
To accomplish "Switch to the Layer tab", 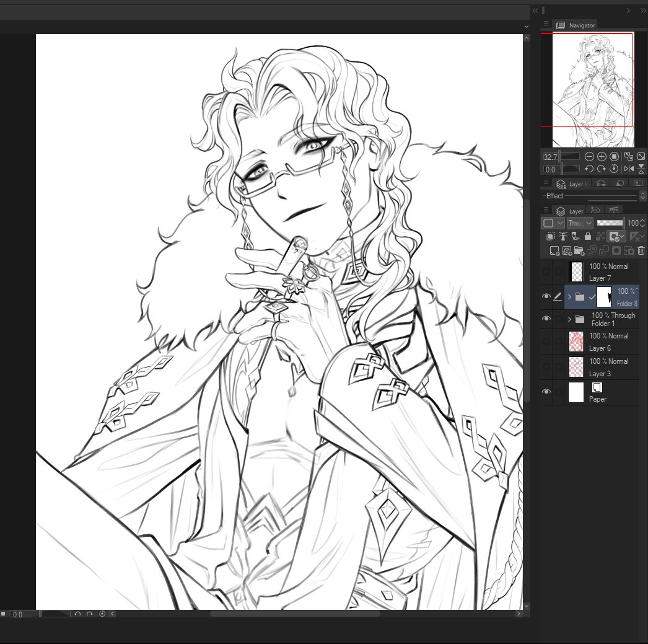I will [x=569, y=211].
